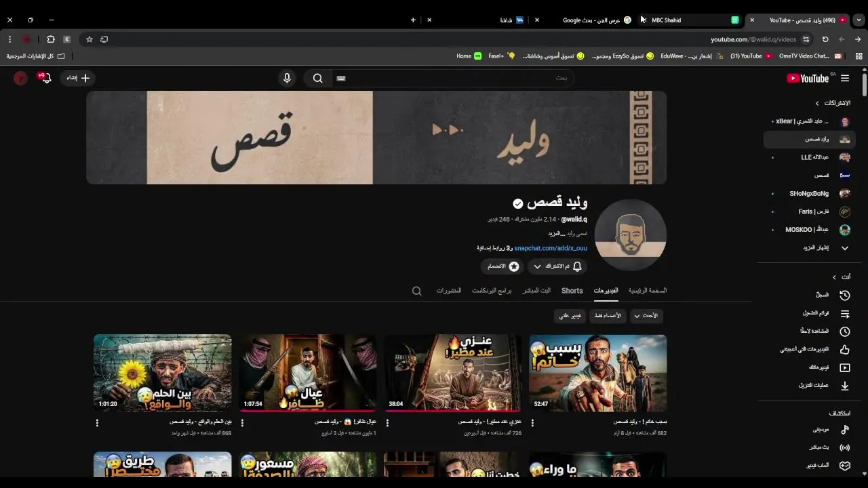Click the channel profile avatar
The width and height of the screenshot is (868, 488).
pyautogui.click(x=631, y=234)
